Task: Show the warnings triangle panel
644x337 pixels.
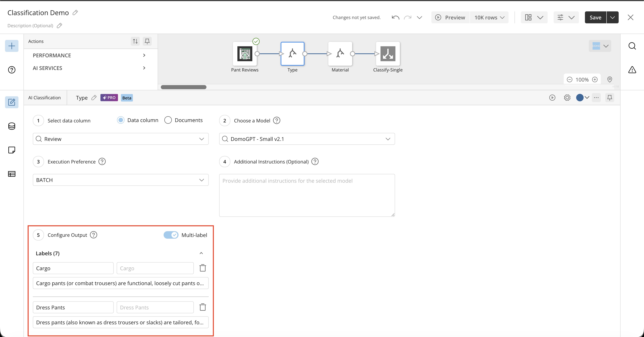Action: tap(632, 70)
